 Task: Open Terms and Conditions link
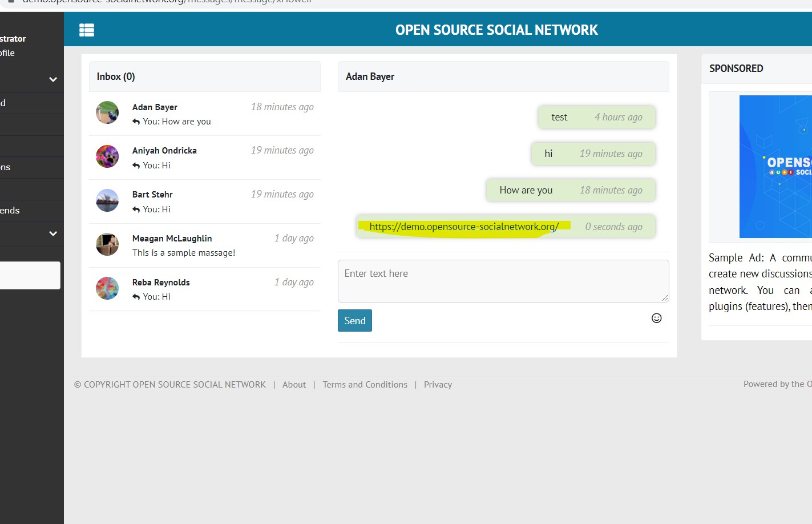coord(365,385)
